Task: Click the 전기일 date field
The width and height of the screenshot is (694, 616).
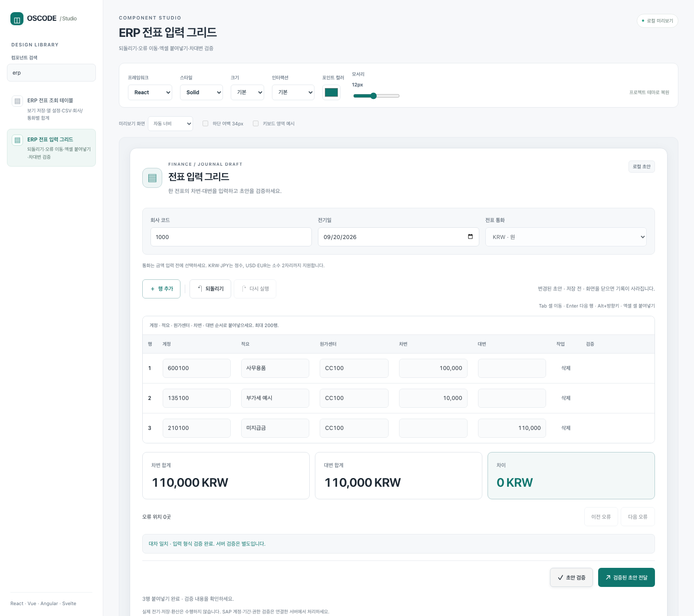Action: (399, 237)
